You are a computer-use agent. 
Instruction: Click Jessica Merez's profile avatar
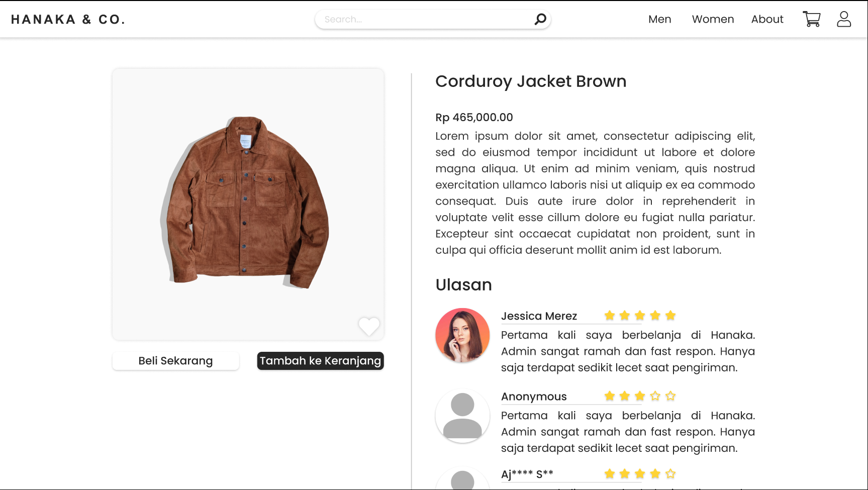pos(462,335)
